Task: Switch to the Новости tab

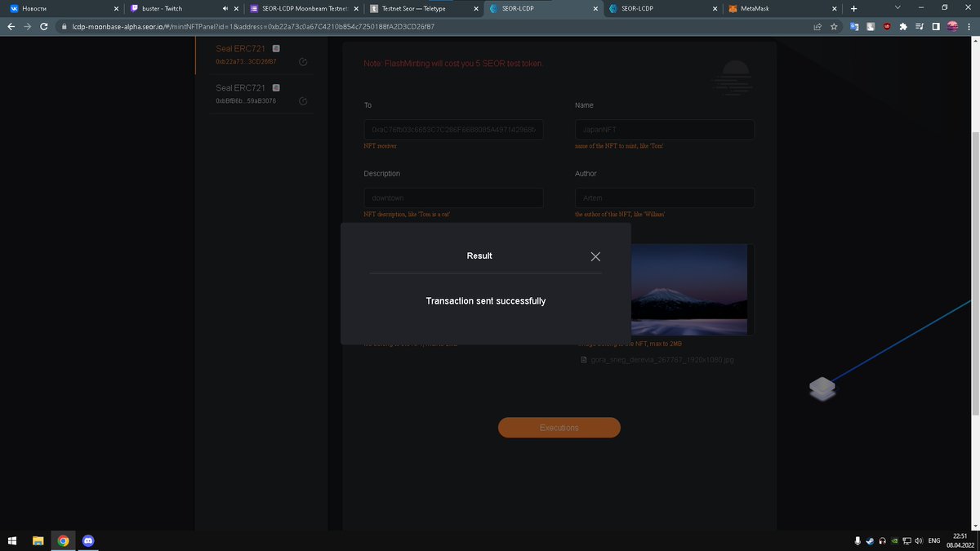Action: (64, 8)
